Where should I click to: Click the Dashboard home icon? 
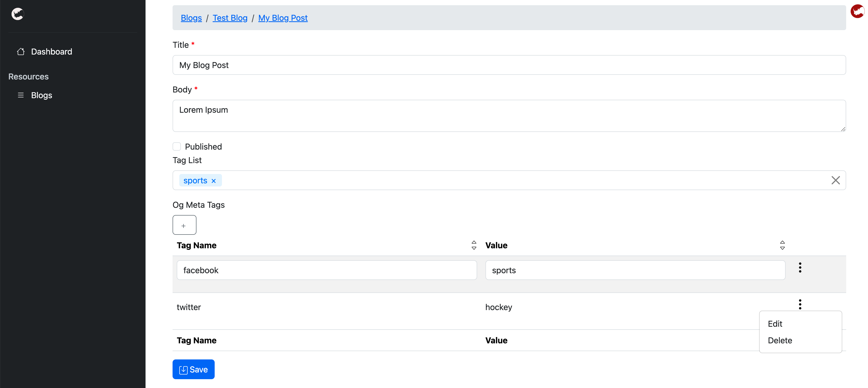21,51
